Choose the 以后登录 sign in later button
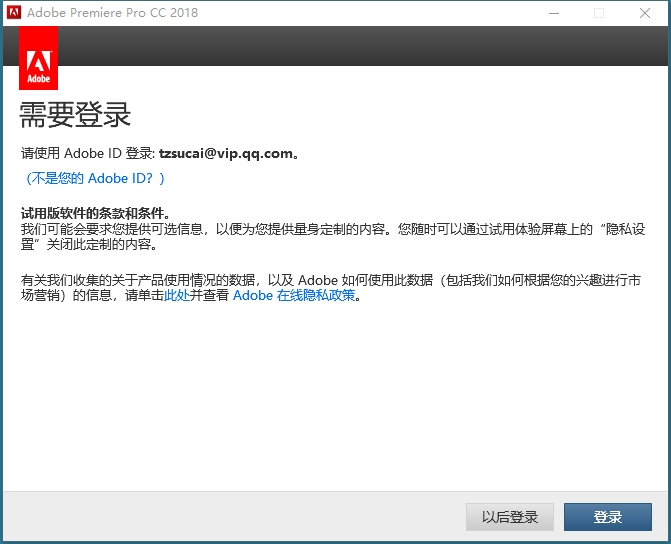This screenshot has height=544, width=671. point(510,517)
